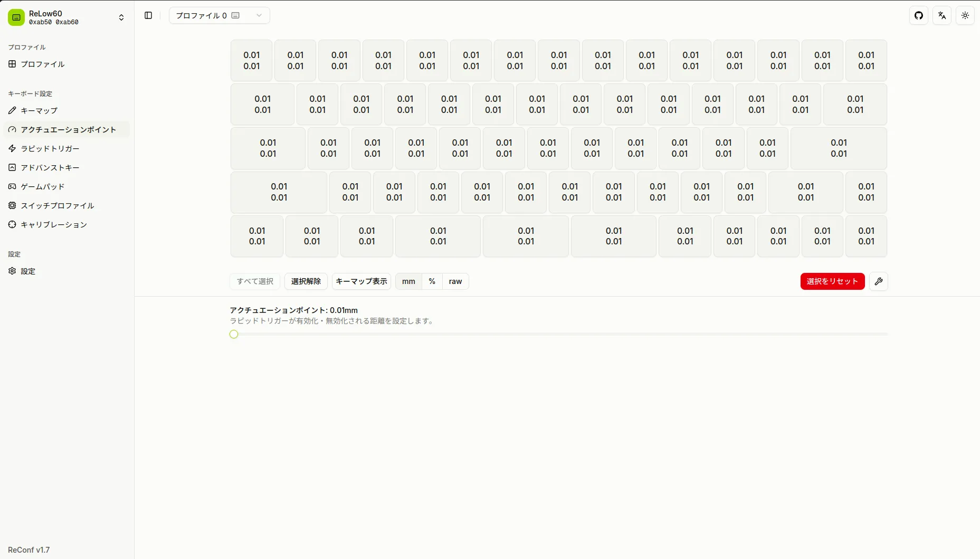Screen dimensions: 980x559
Task: Click キーマップ表示 button
Action: (x=361, y=281)
